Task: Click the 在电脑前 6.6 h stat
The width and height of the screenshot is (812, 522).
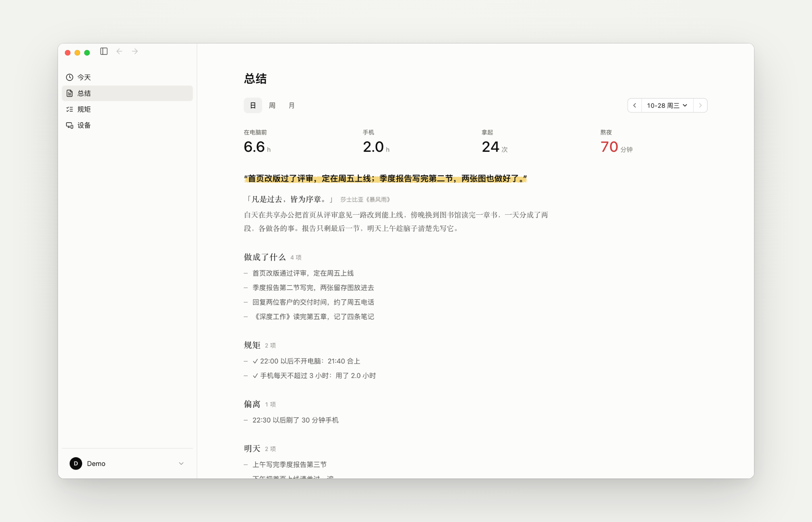Action: point(257,142)
